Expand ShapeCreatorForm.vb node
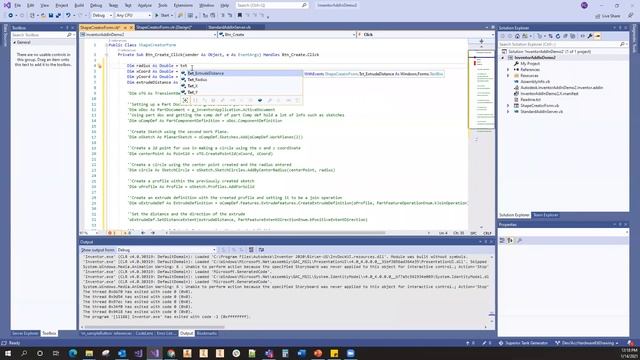 (x=508, y=106)
